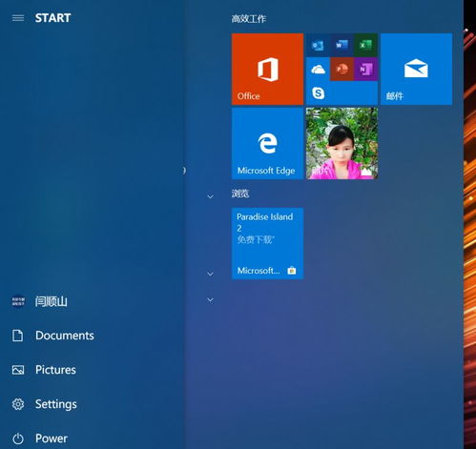Open Documents from the Start sidebar
Viewport: 476px width, 449px height.
point(92,336)
